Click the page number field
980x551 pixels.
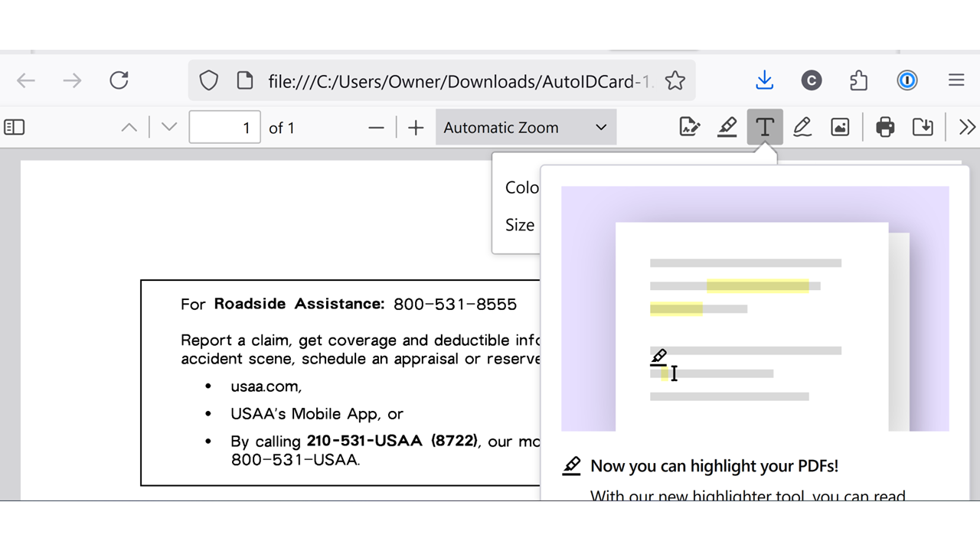pos(224,128)
